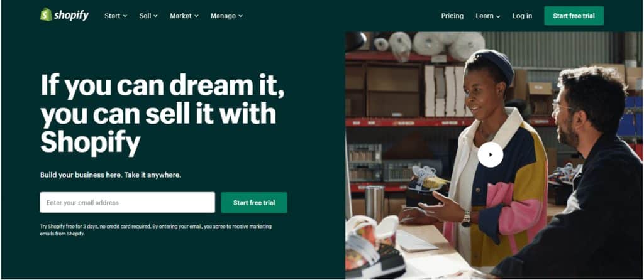
Task: Expand the Learn dropdown in header
Action: (488, 16)
